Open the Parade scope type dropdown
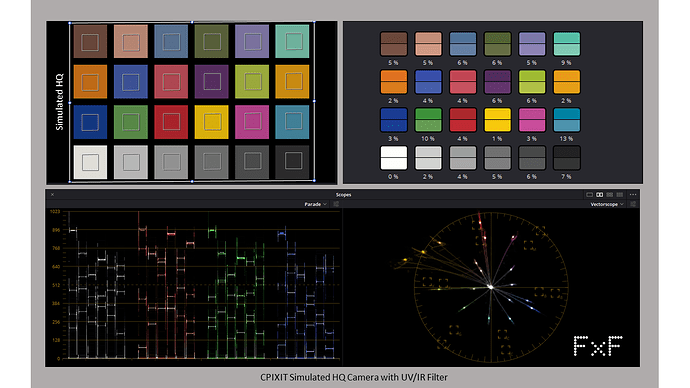 pos(316,204)
